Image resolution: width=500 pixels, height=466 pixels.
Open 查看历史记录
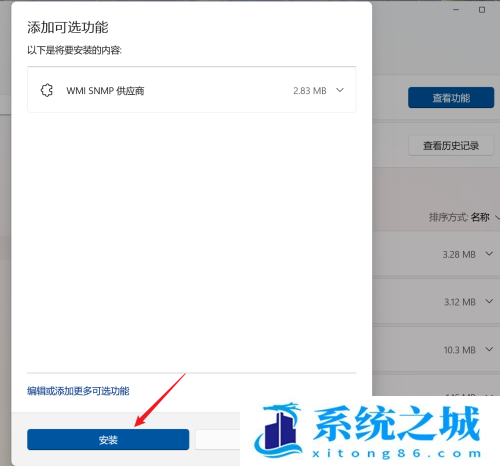click(x=451, y=145)
